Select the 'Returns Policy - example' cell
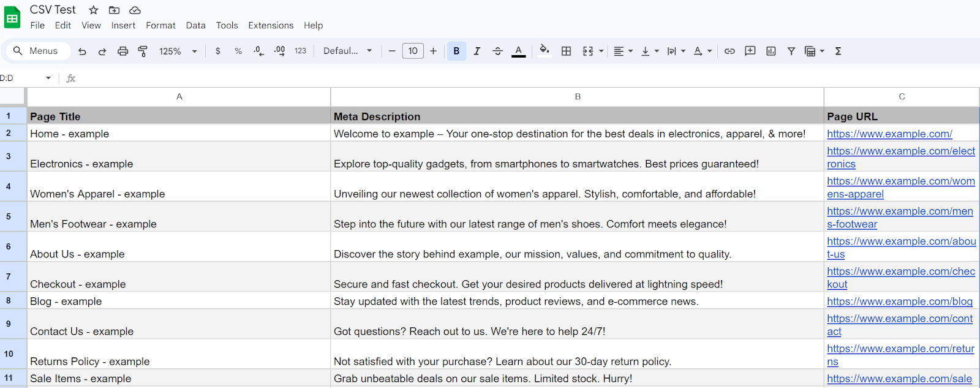The height and width of the screenshot is (388, 980). coord(179,354)
